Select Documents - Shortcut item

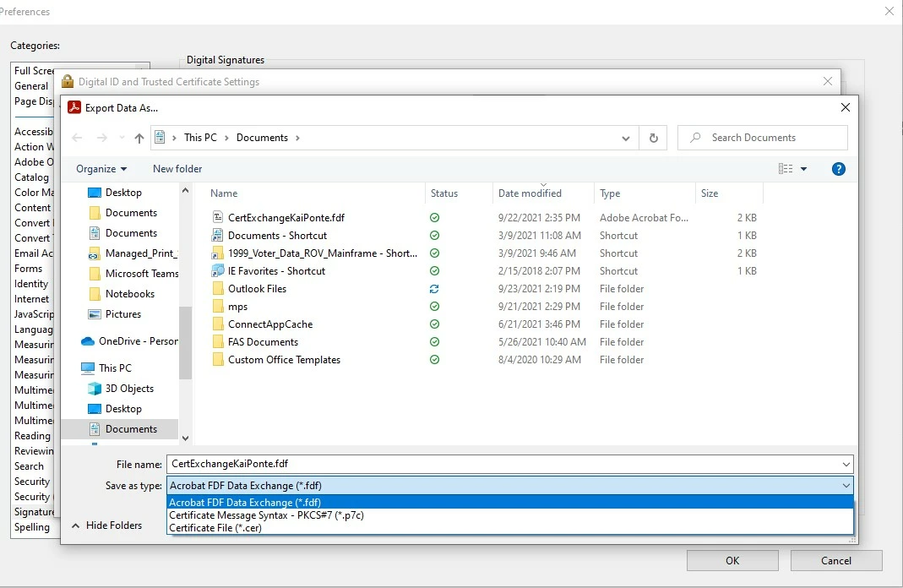[278, 236]
